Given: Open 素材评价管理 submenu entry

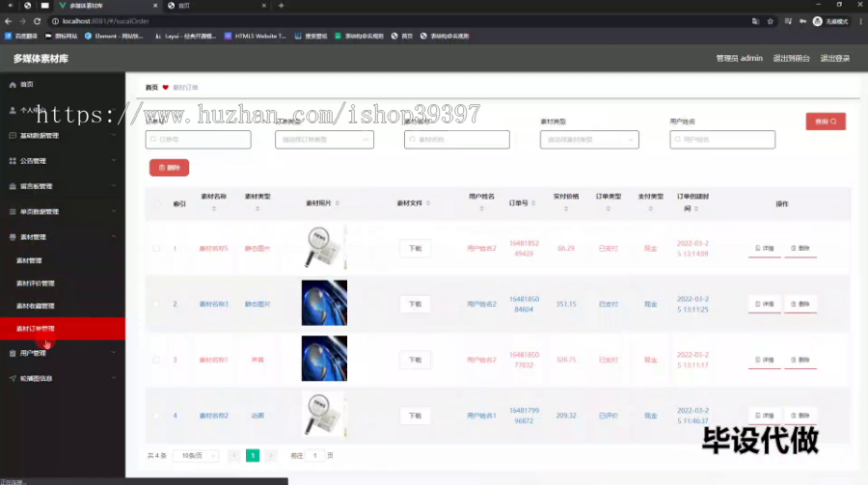Looking at the screenshot, I should pyautogui.click(x=36, y=283).
